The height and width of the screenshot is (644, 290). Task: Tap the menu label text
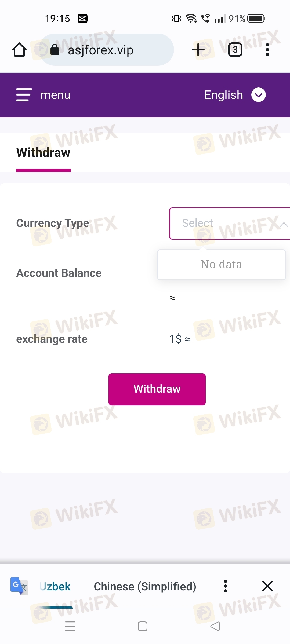pyautogui.click(x=55, y=95)
